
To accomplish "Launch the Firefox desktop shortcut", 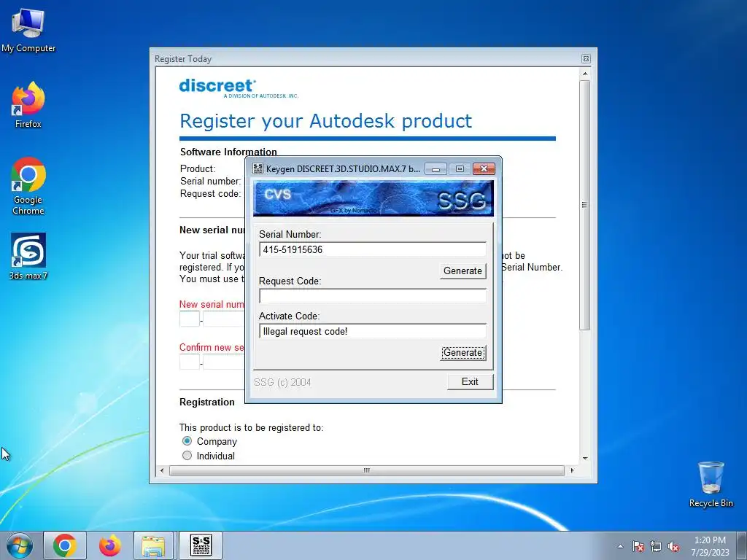I will click(28, 105).
